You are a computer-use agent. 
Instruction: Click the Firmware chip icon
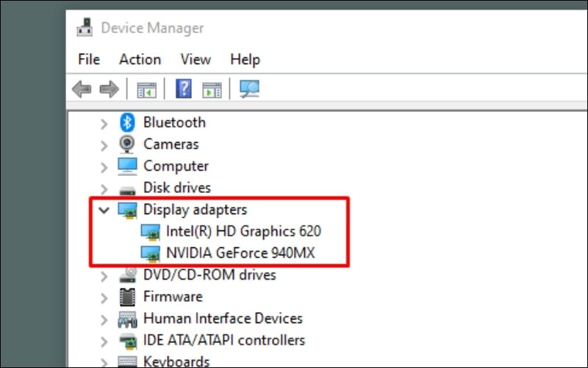[x=127, y=297]
